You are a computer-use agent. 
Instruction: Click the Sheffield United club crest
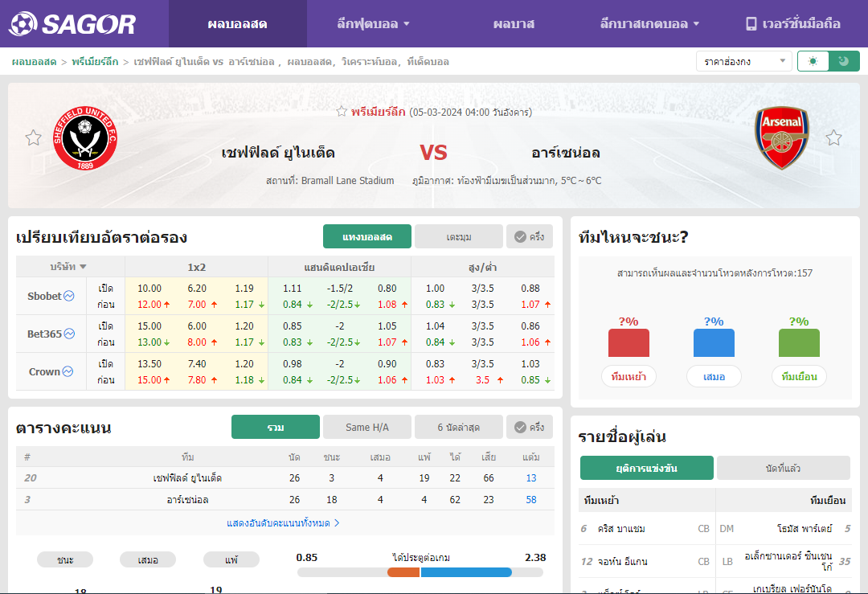point(84,138)
